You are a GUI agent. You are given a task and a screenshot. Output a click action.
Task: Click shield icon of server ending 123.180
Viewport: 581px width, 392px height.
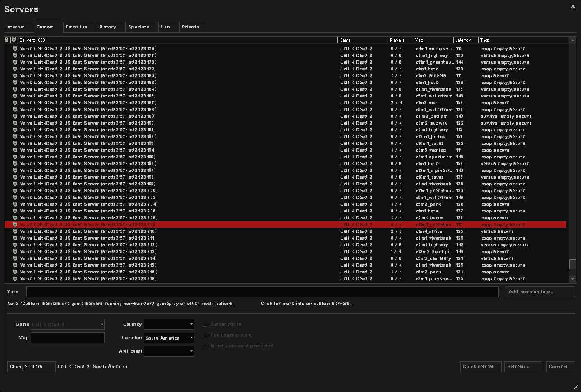coord(14,76)
